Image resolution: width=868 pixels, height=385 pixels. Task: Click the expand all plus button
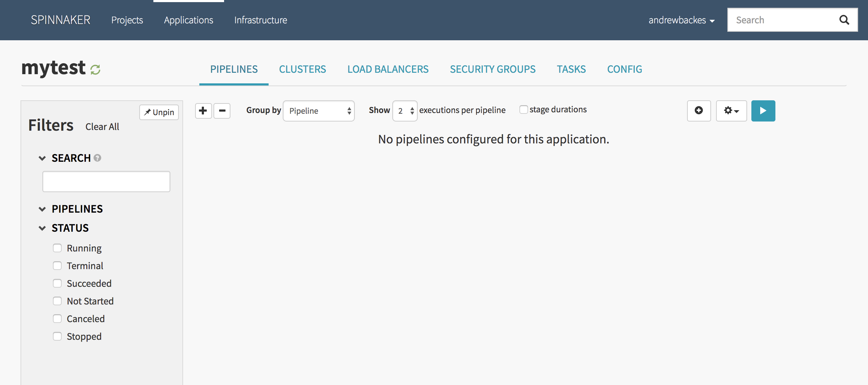(203, 111)
